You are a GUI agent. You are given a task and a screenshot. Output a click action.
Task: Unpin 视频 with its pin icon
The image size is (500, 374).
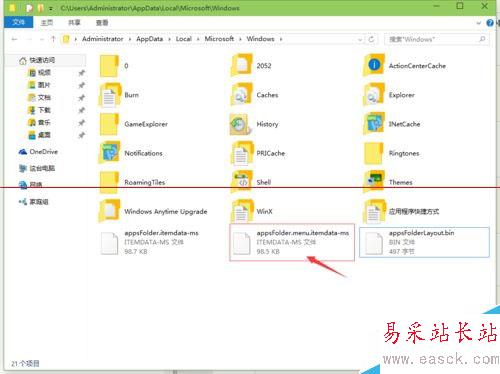pos(81,73)
